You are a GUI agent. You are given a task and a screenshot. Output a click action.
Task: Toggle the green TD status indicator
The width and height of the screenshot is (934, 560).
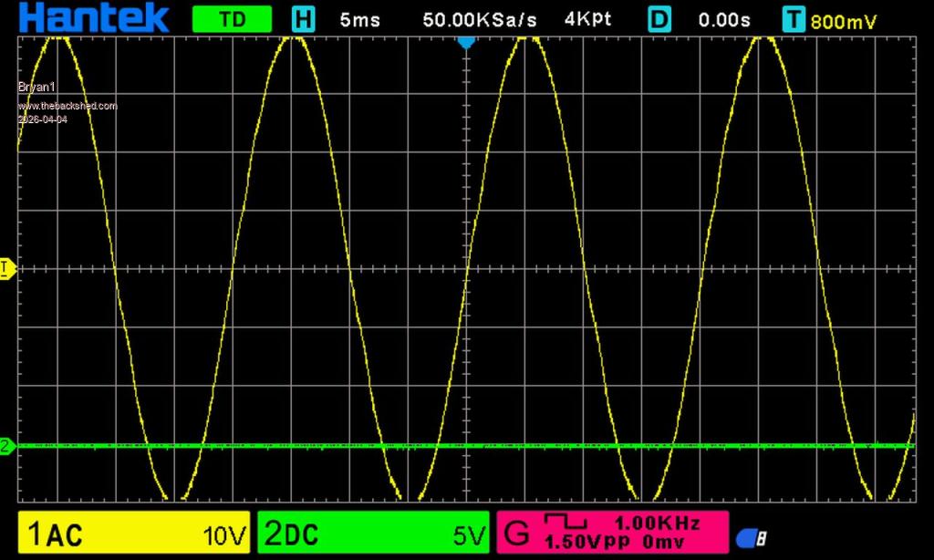tap(232, 19)
